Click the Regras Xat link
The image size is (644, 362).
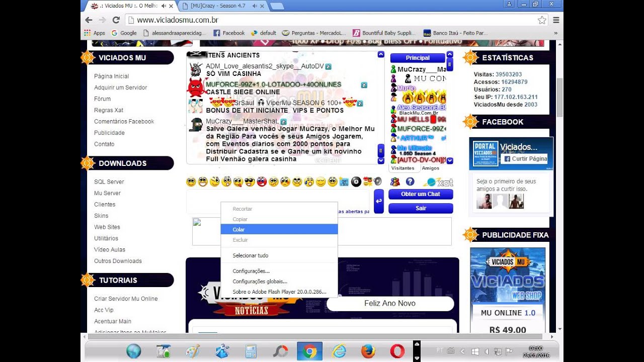pos(109,110)
